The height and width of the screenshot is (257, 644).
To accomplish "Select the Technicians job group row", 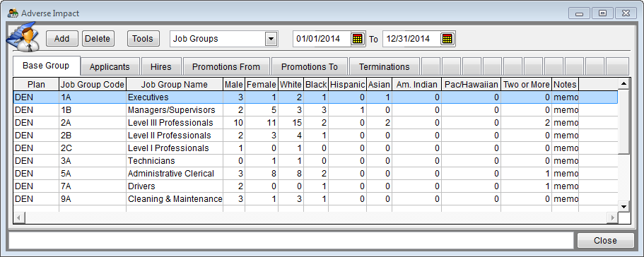I will pos(315,161).
